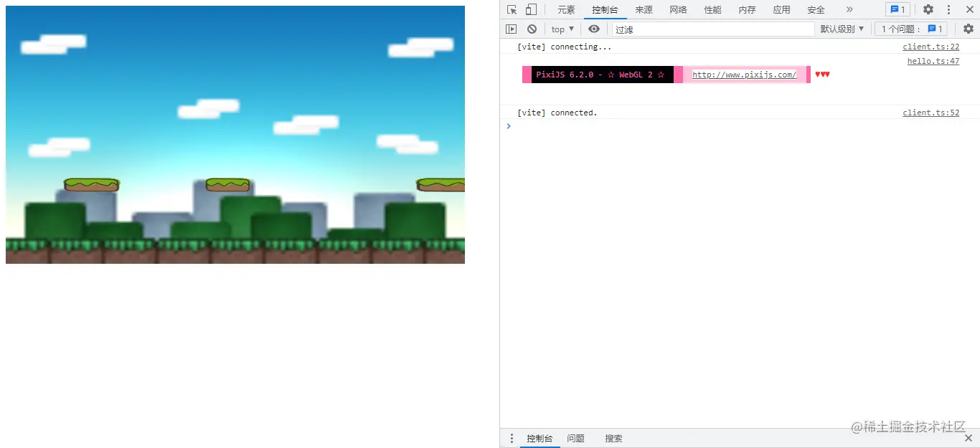The image size is (980, 448).
Task: Open the 应用 tab
Action: coord(781,10)
